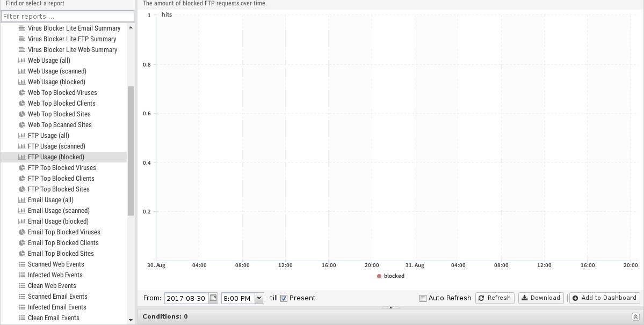This screenshot has width=644, height=325.
Task: Click the time field showing 8:00 PM
Action: tap(238, 298)
